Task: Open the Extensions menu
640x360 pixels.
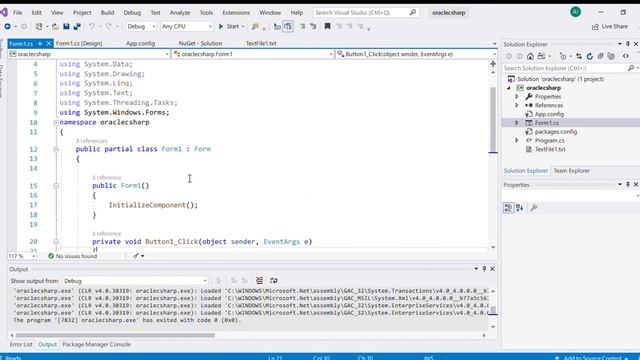Action: click(x=236, y=13)
